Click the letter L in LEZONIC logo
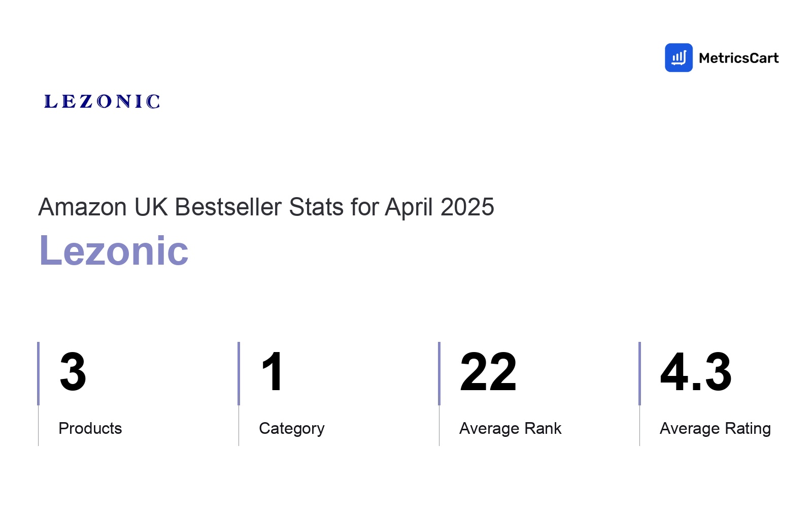The height and width of the screenshot is (508, 812). [x=51, y=102]
